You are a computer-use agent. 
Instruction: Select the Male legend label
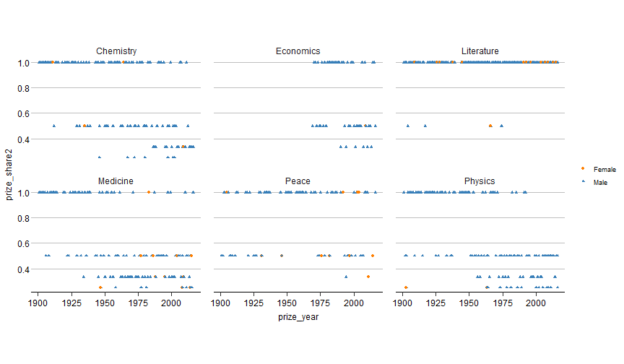[600, 183]
